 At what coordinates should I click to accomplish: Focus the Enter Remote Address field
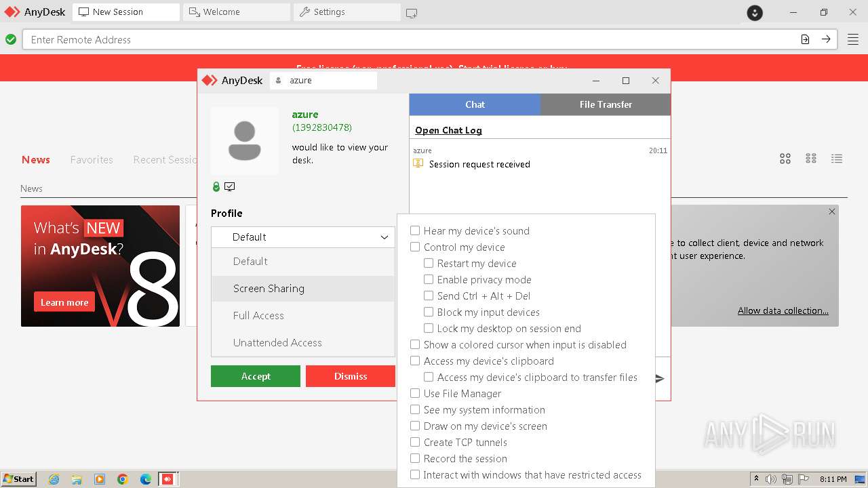(x=430, y=39)
